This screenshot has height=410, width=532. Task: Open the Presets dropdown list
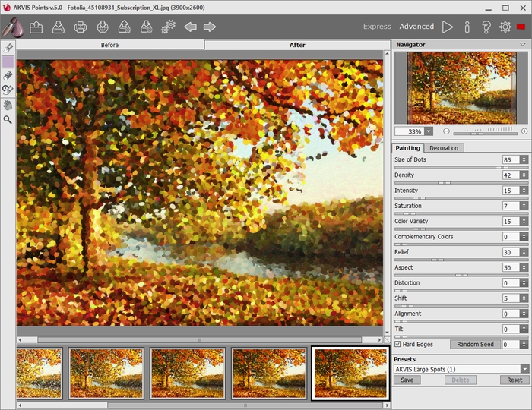pos(525,369)
